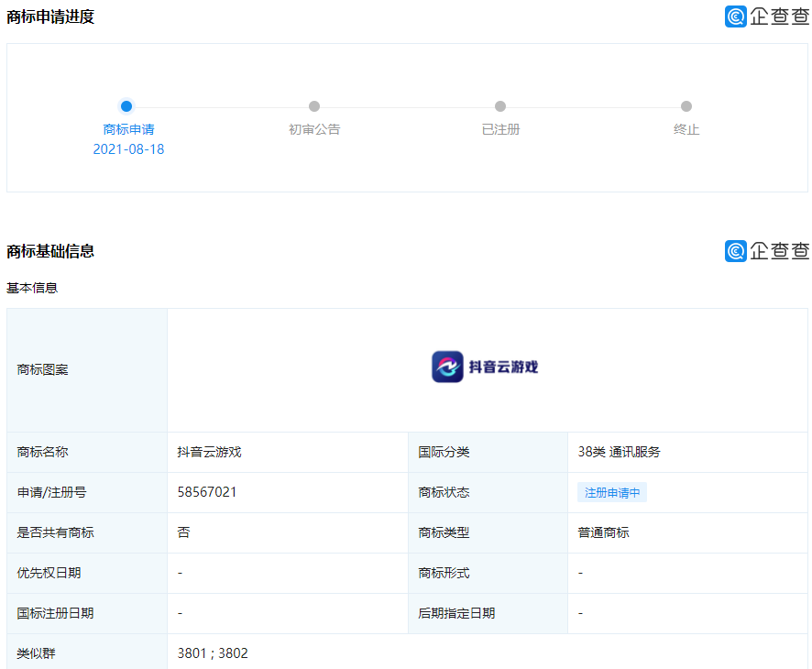Image resolution: width=812 pixels, height=669 pixels.
Task: Select the blue 商标申请 progress dot
Action: (126, 106)
